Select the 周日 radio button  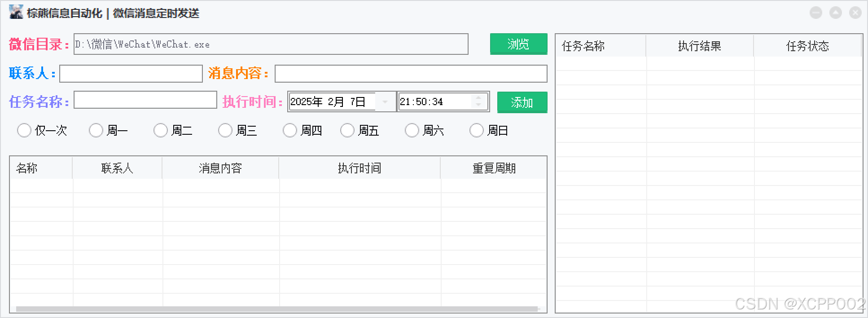point(477,131)
